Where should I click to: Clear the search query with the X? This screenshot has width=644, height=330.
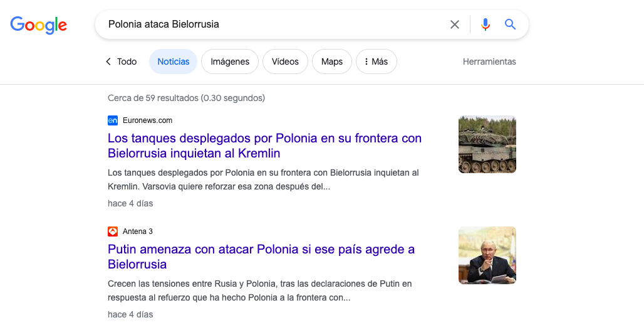(x=455, y=24)
